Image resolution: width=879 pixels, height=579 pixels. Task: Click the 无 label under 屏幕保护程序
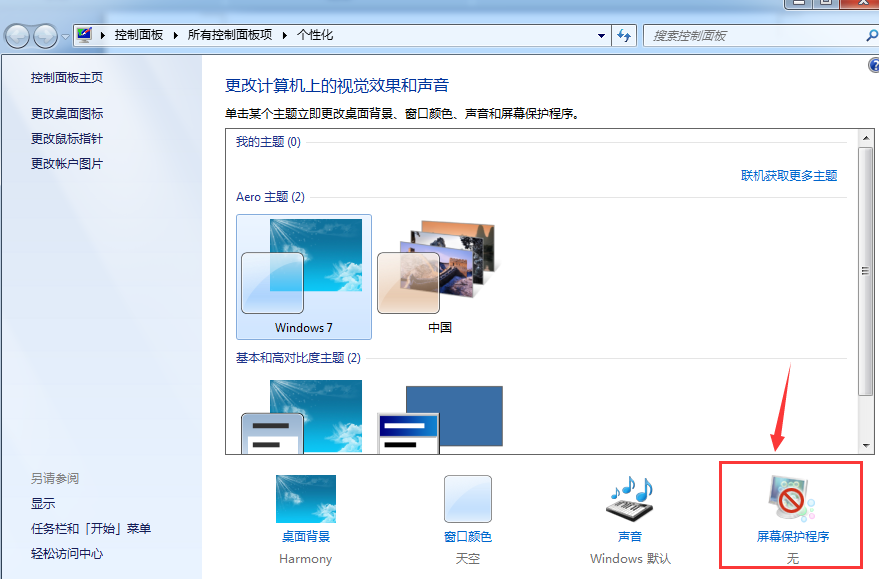[x=792, y=559]
